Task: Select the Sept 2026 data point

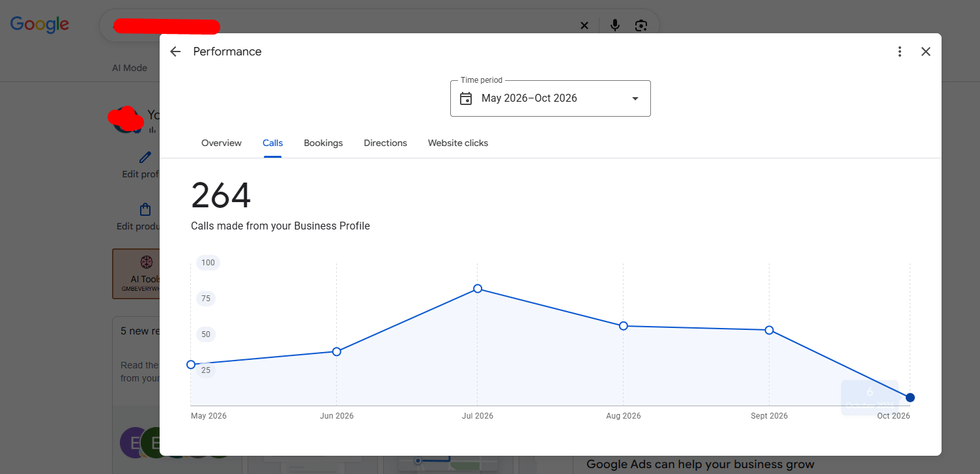Action: pos(770,330)
